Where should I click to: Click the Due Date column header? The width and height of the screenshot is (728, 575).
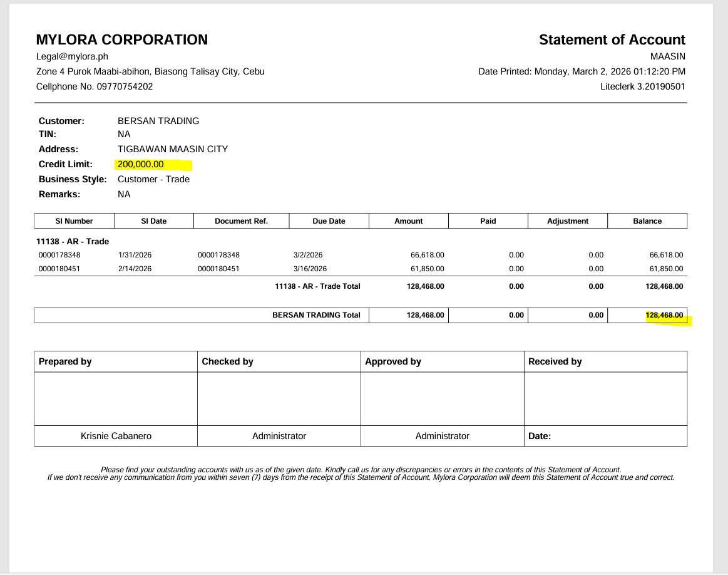(329, 221)
